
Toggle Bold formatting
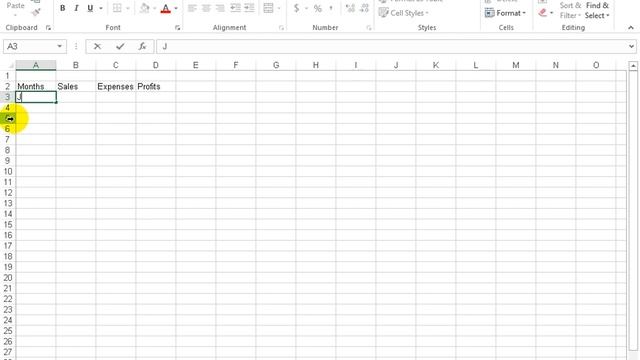pyautogui.click(x=62, y=8)
